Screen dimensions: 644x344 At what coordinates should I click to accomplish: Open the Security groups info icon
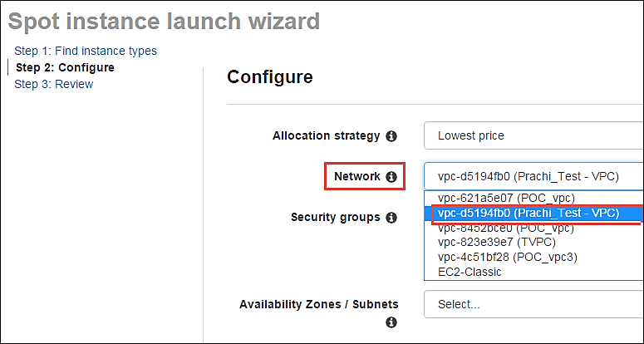391,217
